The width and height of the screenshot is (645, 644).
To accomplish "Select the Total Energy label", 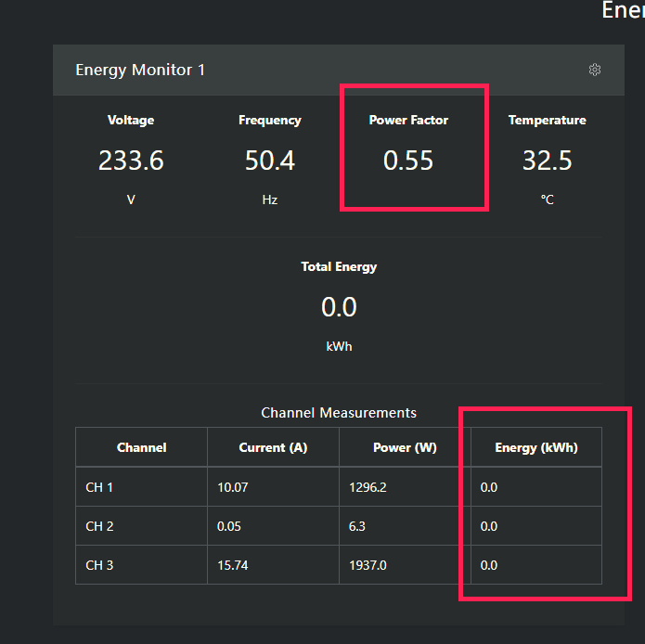I will pyautogui.click(x=339, y=267).
